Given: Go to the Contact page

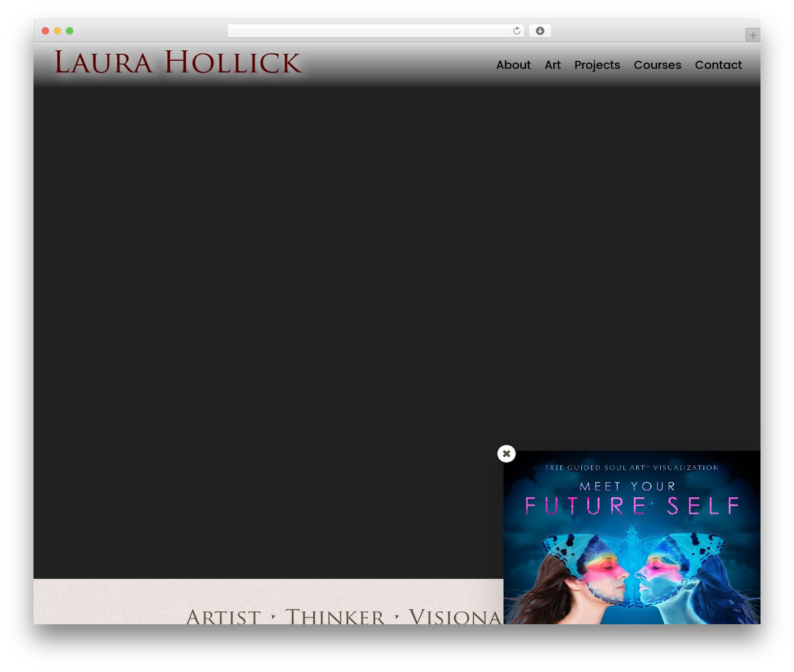Looking at the screenshot, I should point(718,65).
